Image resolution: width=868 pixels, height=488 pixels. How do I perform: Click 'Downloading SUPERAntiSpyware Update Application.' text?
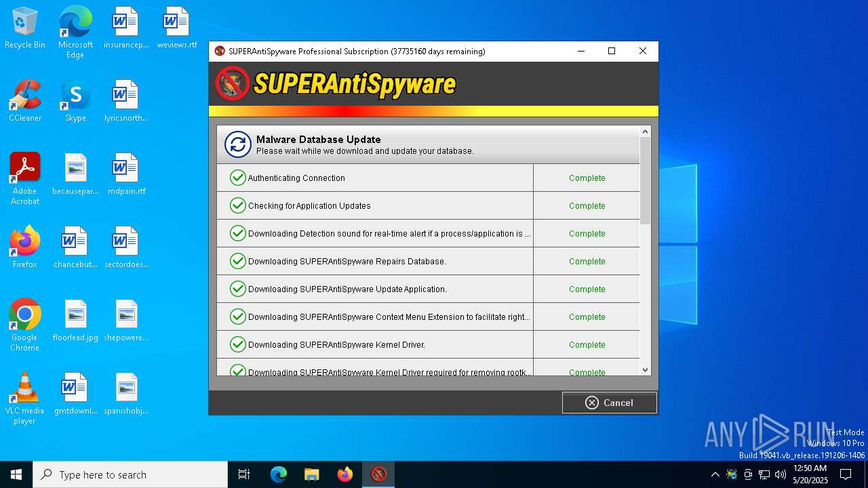click(347, 289)
